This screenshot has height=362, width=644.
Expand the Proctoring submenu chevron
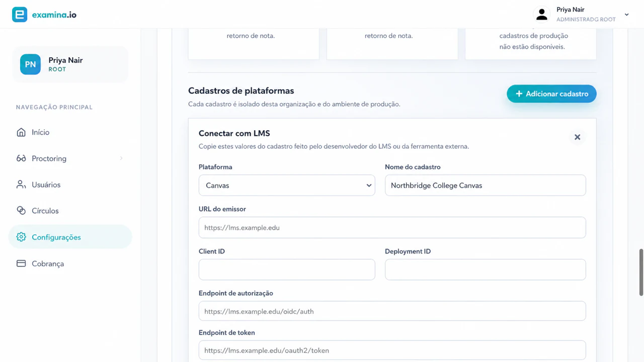(x=121, y=158)
